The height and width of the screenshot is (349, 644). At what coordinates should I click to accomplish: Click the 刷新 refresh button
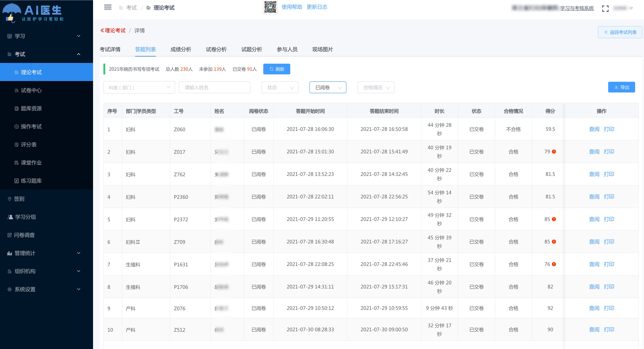coord(277,69)
